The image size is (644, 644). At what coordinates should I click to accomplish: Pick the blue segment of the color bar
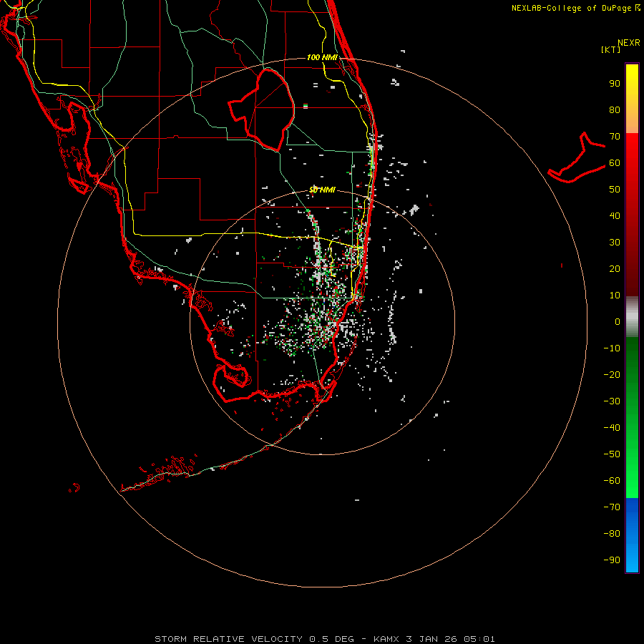632,535
